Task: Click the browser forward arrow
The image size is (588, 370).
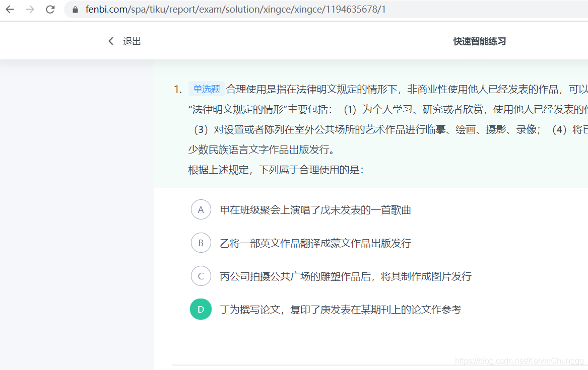Action: pos(29,9)
